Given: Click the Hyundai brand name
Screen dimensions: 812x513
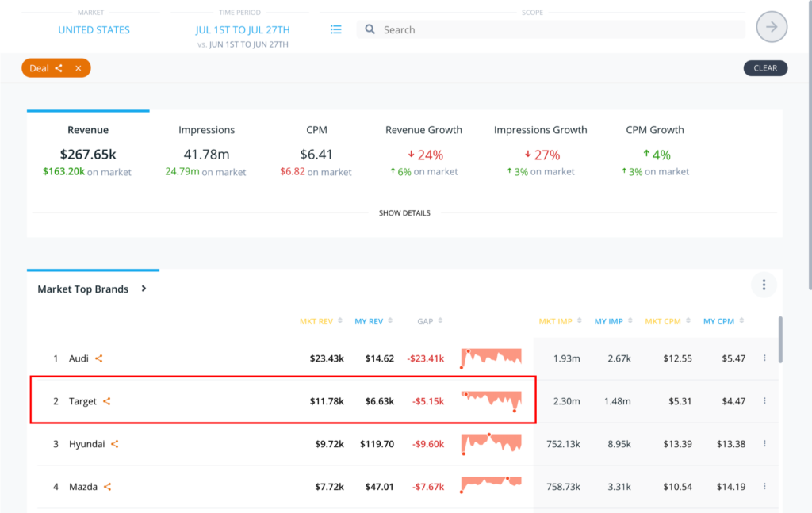Looking at the screenshot, I should tap(86, 444).
